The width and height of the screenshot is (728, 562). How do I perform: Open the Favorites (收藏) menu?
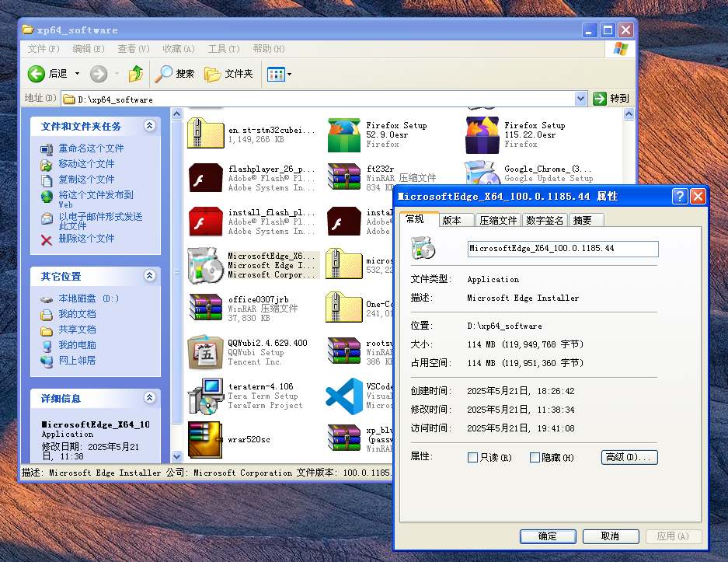click(x=178, y=49)
